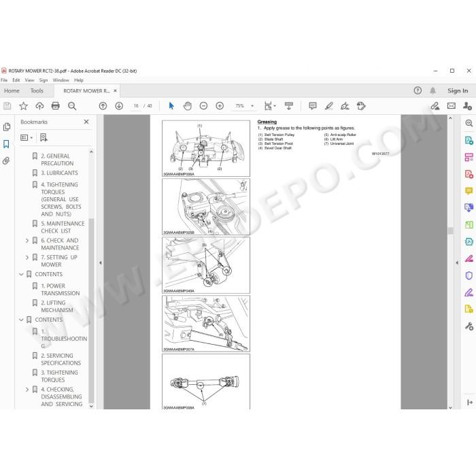Click the first mower deck diagram
This screenshot has width=476, height=476.
click(x=206, y=148)
